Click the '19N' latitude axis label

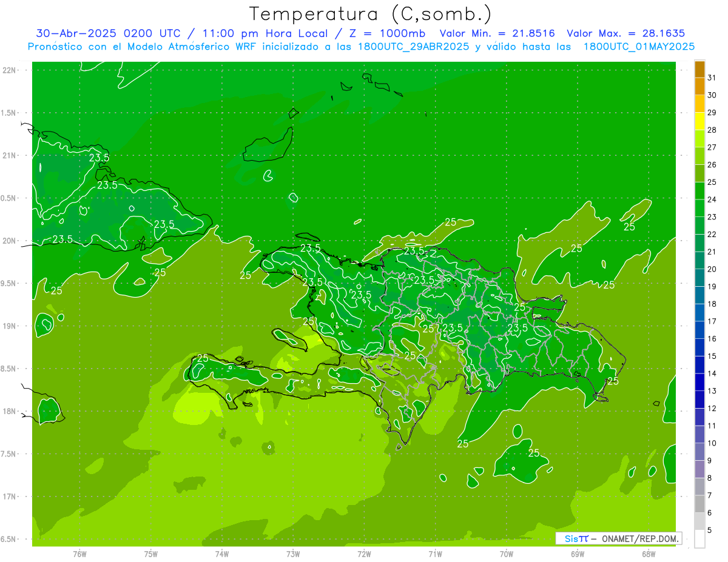[x=10, y=326]
